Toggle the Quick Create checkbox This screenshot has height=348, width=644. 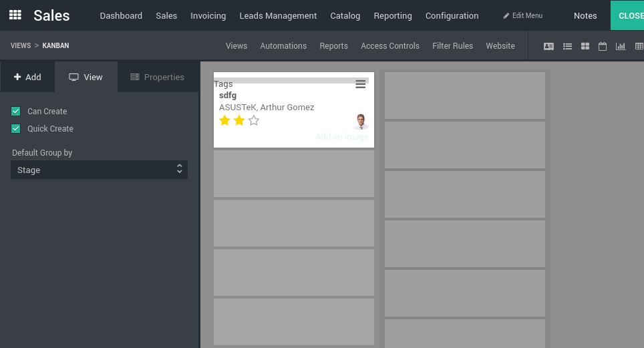point(15,129)
